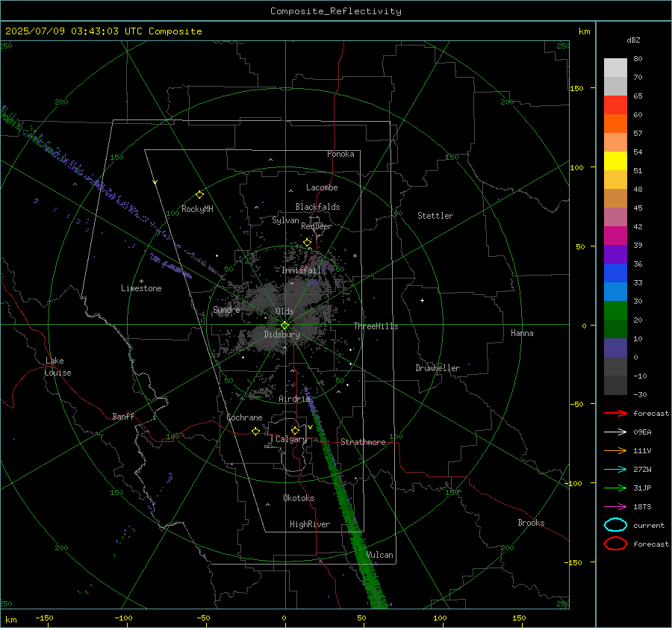The height and width of the screenshot is (628, 672).
Task: Click the Strathmore town label
Action: pos(363,442)
